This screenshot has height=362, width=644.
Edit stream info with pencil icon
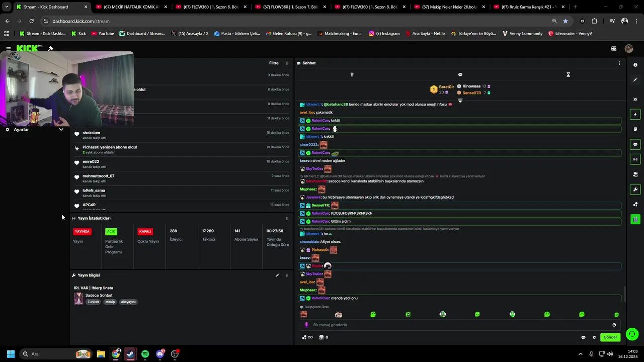click(277, 276)
